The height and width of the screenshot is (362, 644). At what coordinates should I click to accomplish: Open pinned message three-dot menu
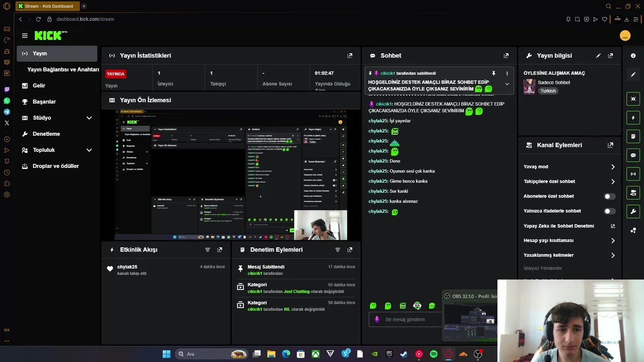tap(507, 73)
